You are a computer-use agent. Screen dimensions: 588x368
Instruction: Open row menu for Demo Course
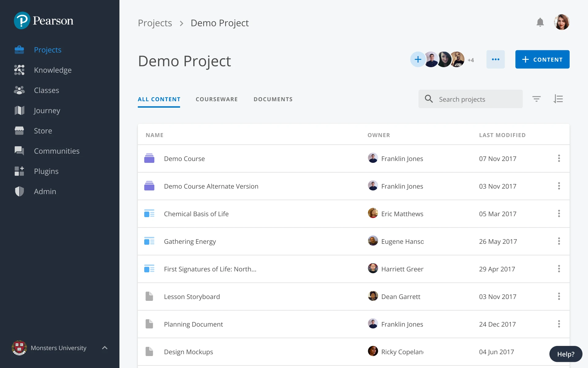coord(559,158)
